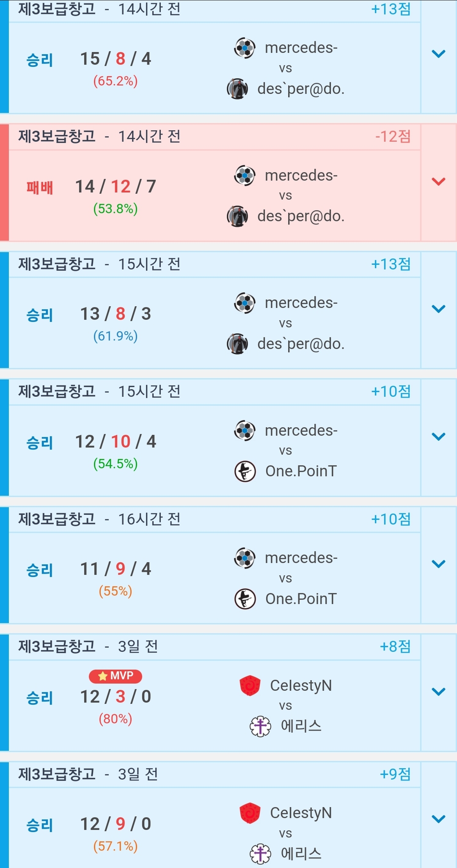
Task: Select the 패배 match header showing -12점
Action: point(214,137)
